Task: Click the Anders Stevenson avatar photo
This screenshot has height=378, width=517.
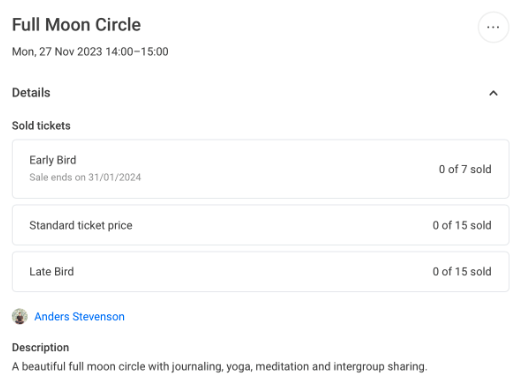Action: 20,316
